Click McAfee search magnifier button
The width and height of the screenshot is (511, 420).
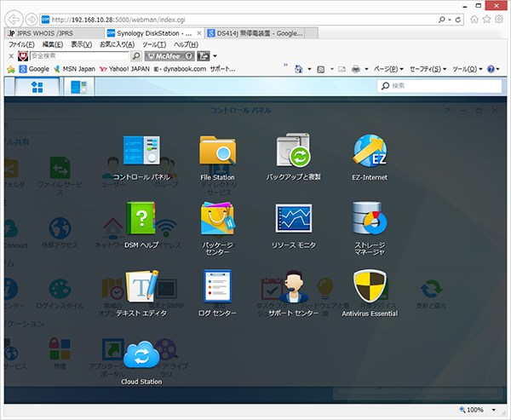[x=136, y=56]
